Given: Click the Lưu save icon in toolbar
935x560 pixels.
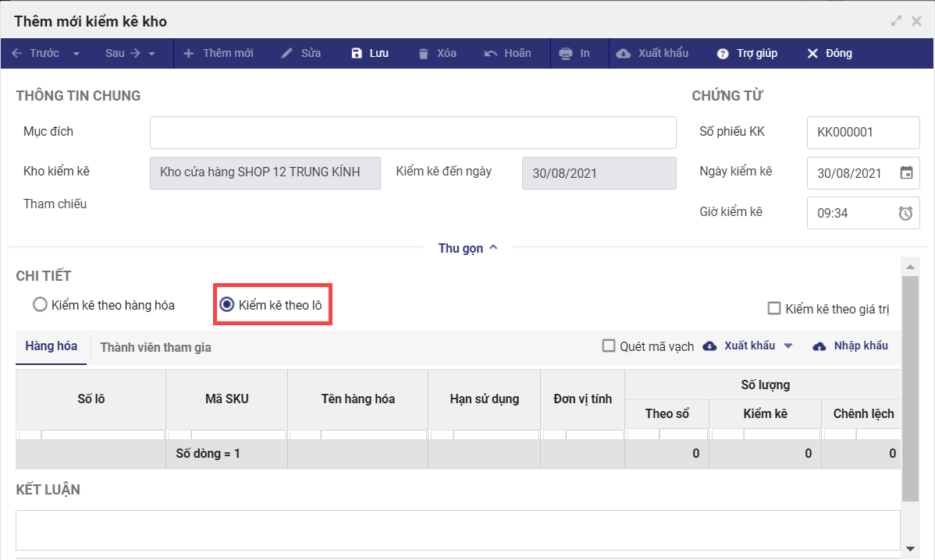Looking at the screenshot, I should point(357,54).
